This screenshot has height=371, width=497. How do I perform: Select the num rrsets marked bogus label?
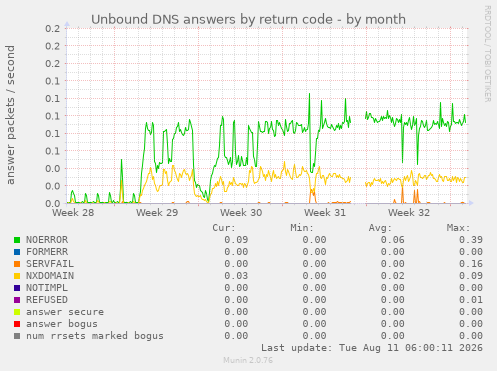[95, 336]
